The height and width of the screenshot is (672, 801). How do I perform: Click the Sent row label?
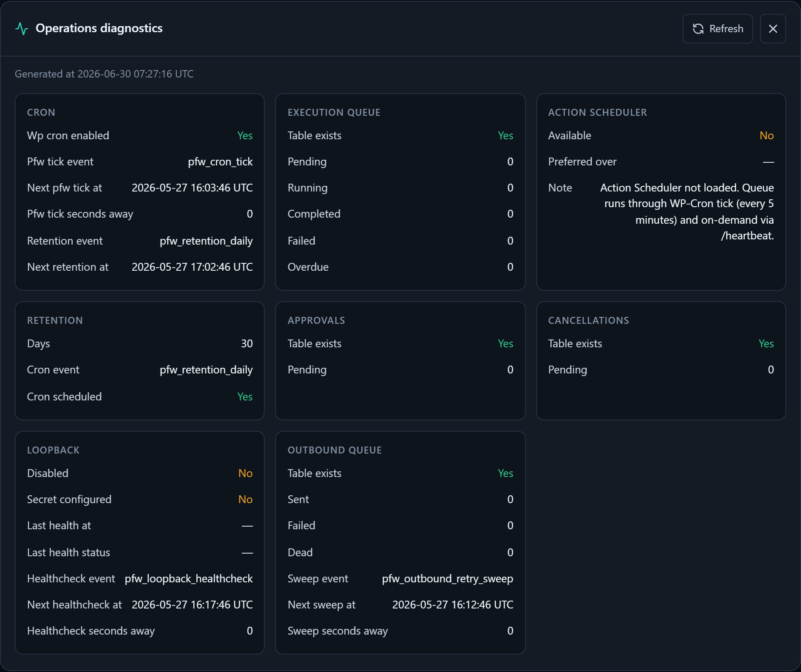[x=298, y=500]
